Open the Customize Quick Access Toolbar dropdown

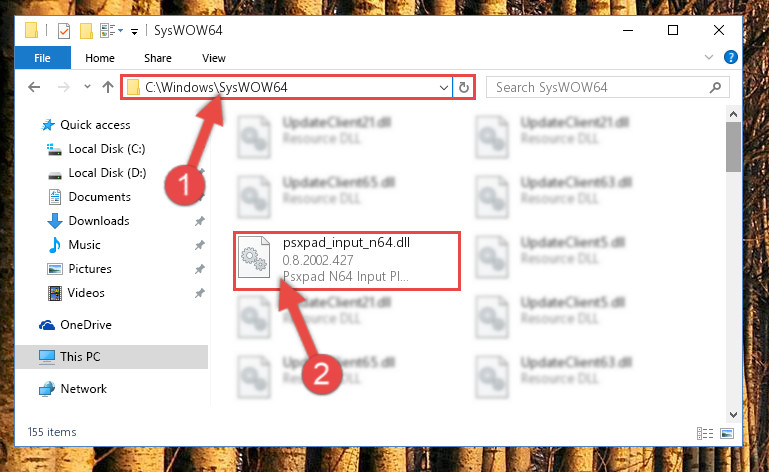134,32
